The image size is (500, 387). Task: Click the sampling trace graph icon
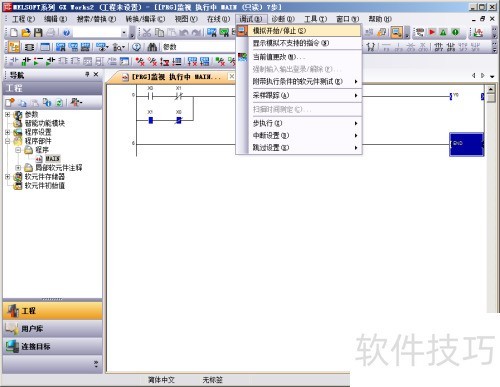(478, 32)
